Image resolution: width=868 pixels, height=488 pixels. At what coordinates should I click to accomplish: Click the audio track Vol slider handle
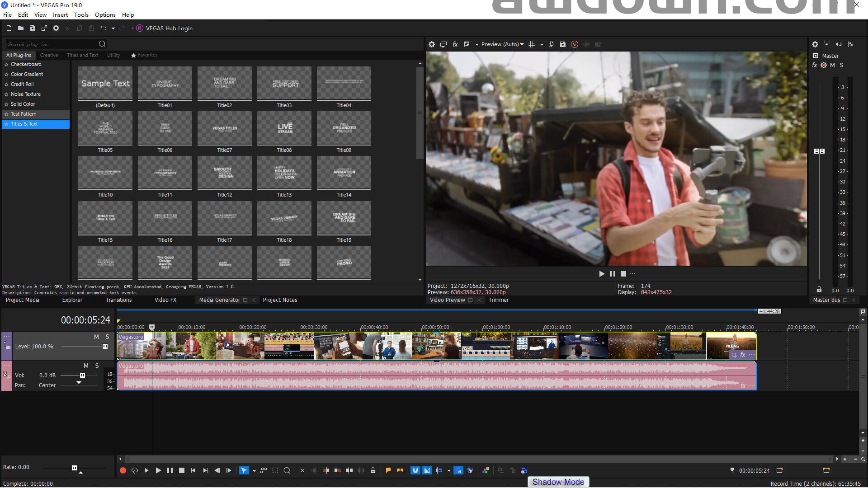coord(82,375)
